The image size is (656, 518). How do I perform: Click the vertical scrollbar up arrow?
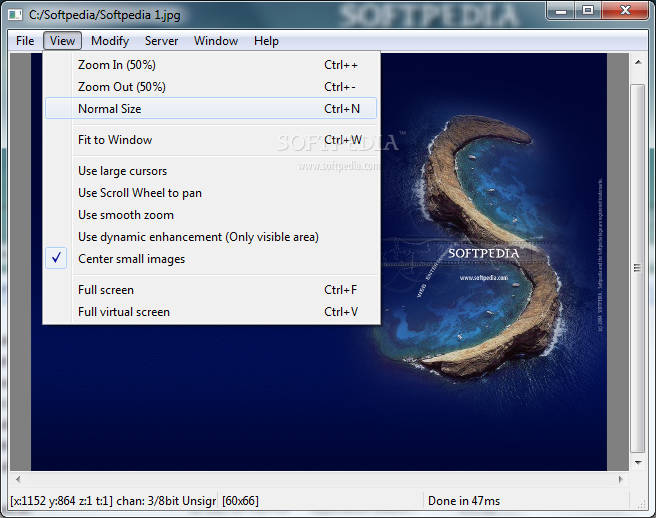point(638,63)
